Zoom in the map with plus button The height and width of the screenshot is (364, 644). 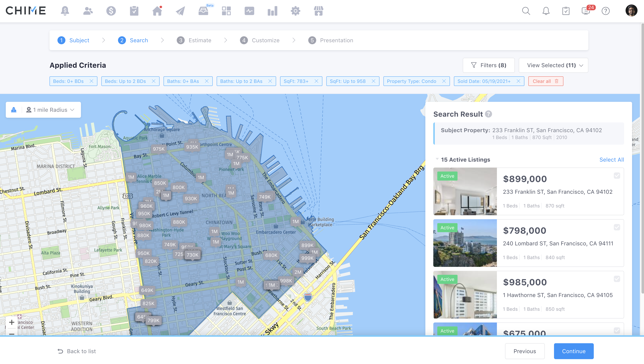tap(12, 322)
